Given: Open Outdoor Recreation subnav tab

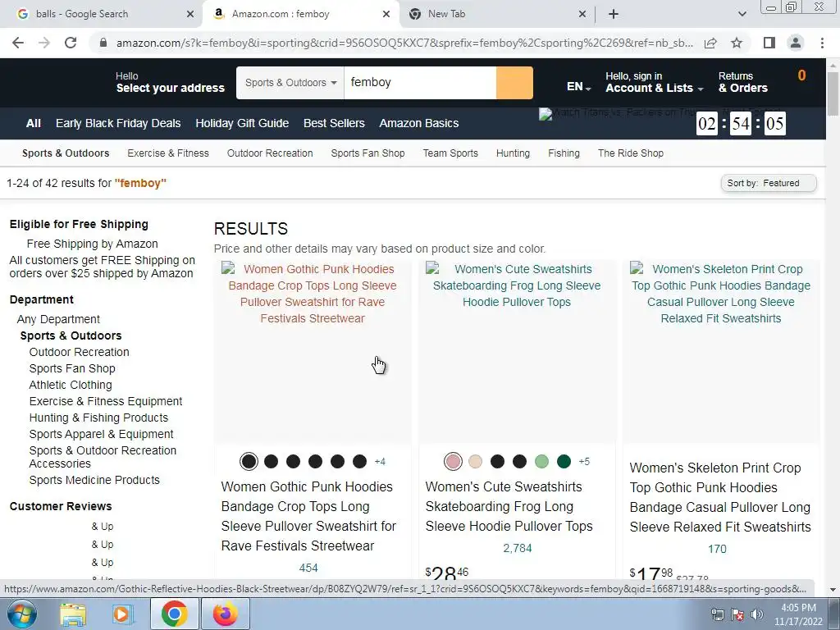Looking at the screenshot, I should click(270, 153).
